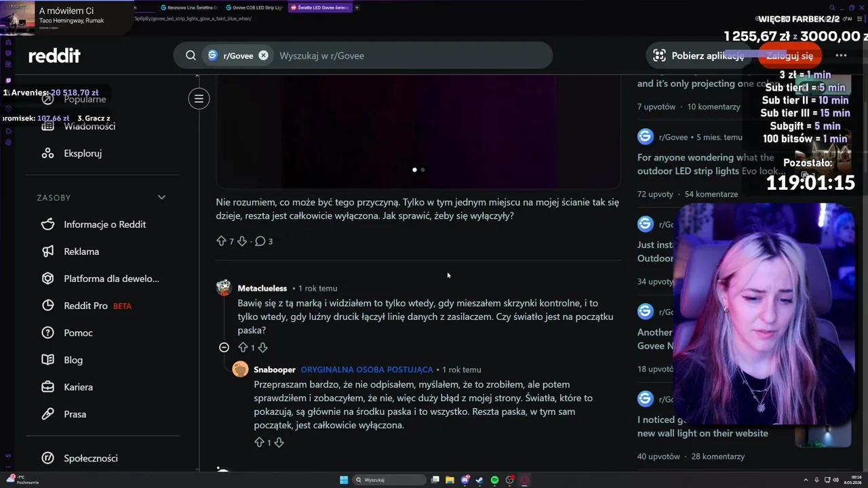Select the first image carousel dot
The image size is (868, 488).
pos(414,169)
